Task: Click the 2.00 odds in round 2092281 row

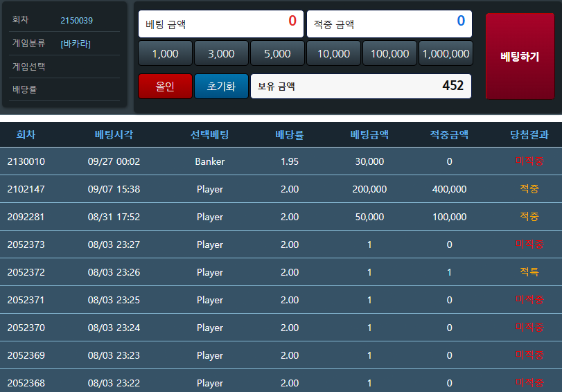Action: point(290,217)
